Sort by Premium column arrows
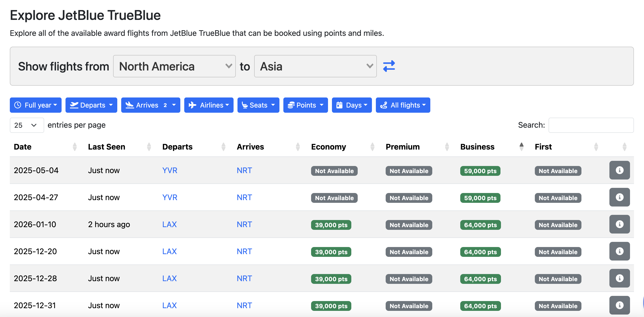Image resolution: width=644 pixels, height=317 pixels. pyautogui.click(x=447, y=147)
